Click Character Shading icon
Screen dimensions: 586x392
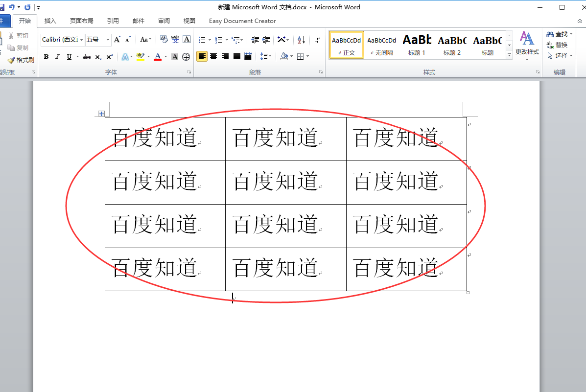(x=175, y=57)
